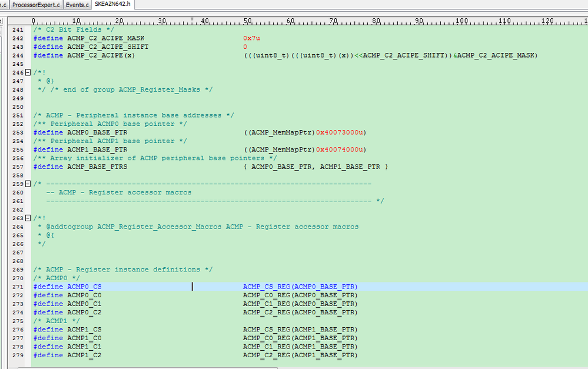
Task: Click ACMP_C0_REG(ACMP0_BASE_PTR) on line 272
Action: pos(300,295)
